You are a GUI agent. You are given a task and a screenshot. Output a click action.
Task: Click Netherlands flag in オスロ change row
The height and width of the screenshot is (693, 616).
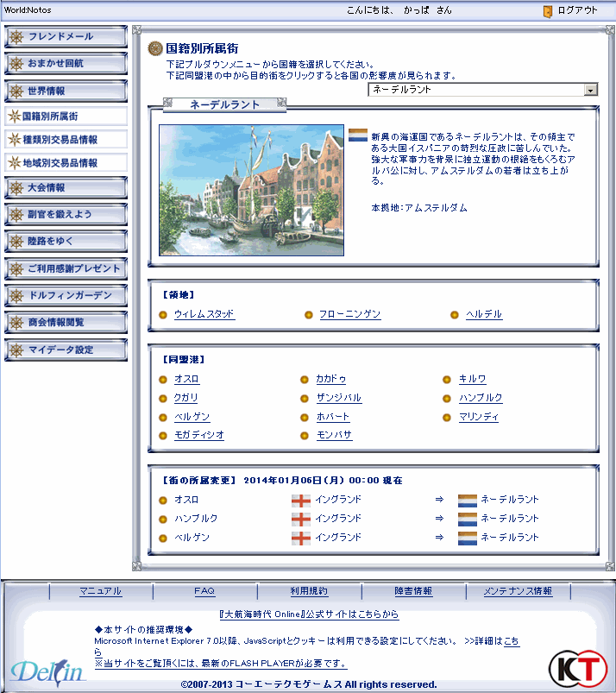468,501
